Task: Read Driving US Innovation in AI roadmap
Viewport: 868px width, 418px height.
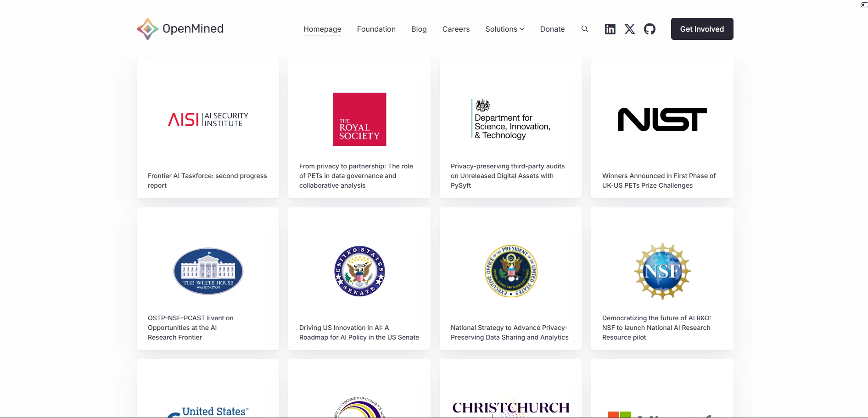Action: [359, 333]
